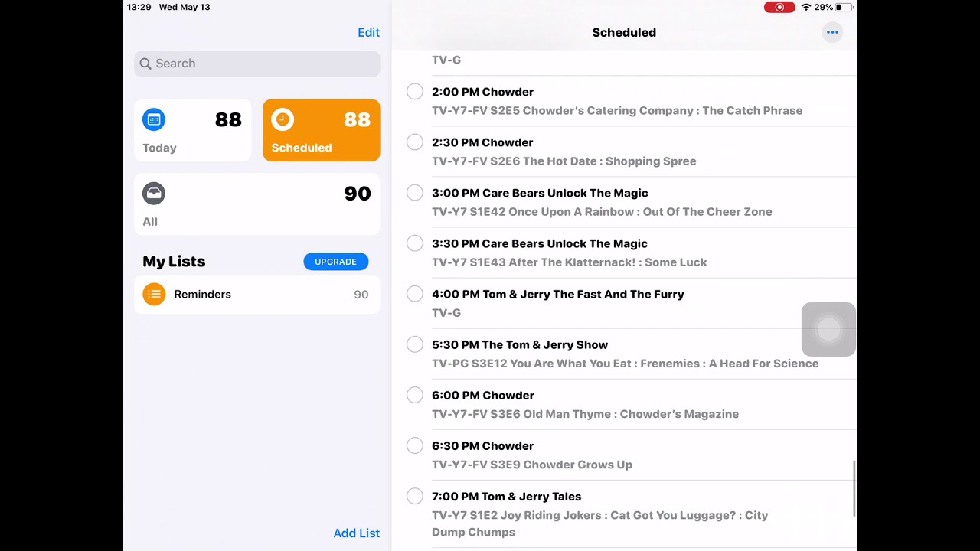Complete 7:00 PM Tom & Jerry Tales reminder

pyautogui.click(x=415, y=496)
